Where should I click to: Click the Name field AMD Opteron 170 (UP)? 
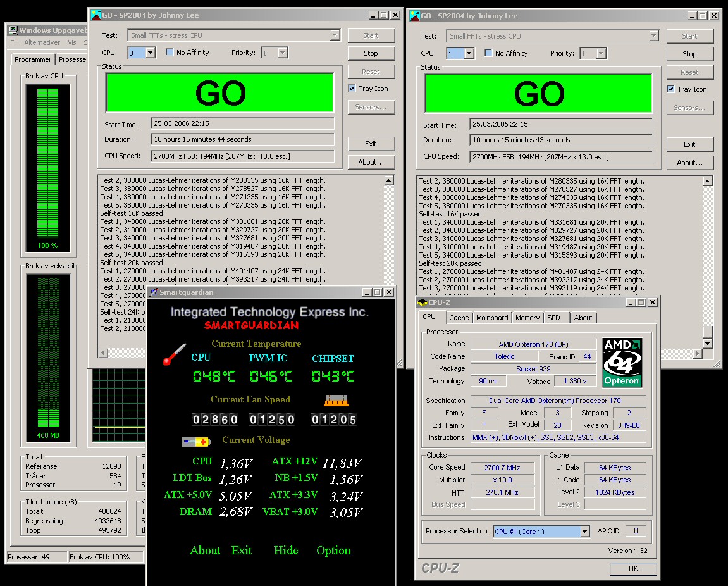(x=533, y=344)
